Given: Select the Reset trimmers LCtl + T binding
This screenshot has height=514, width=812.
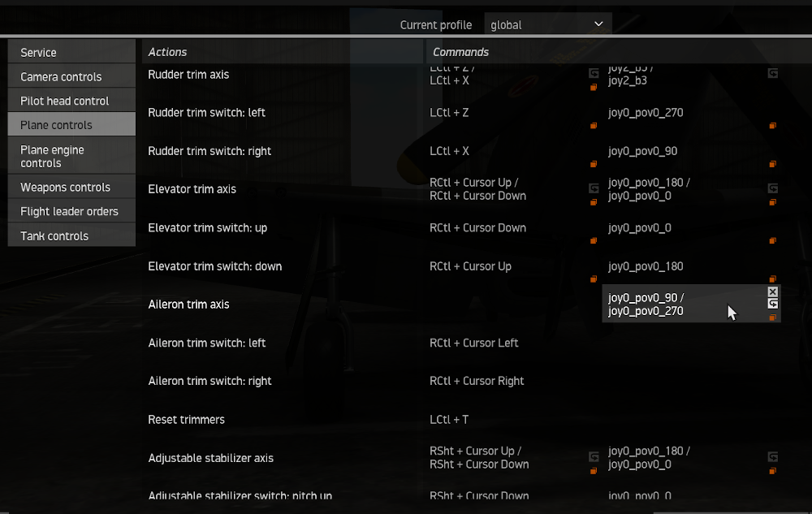Looking at the screenshot, I should pyautogui.click(x=448, y=420).
